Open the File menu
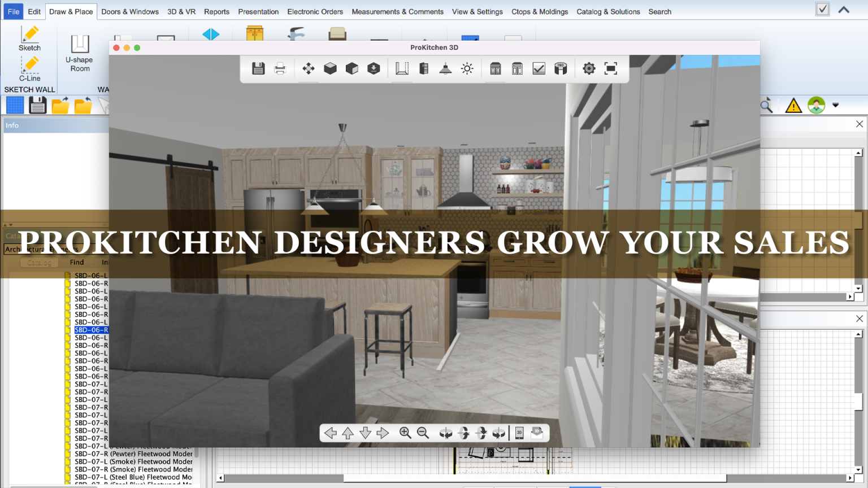The height and width of the screenshot is (488, 868). [x=14, y=11]
